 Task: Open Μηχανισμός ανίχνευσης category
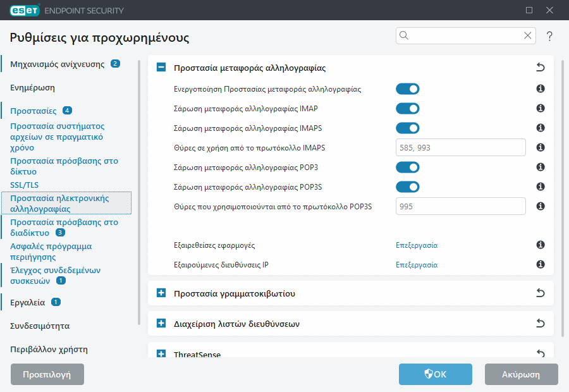58,64
